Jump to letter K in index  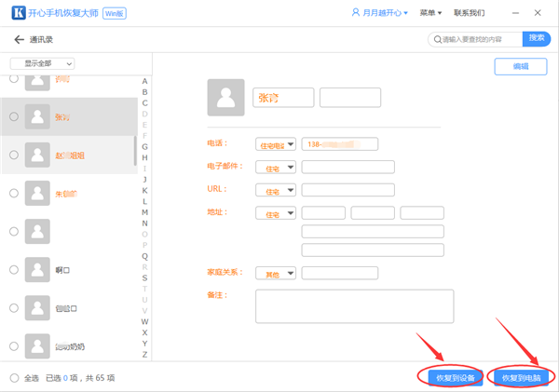[144, 191]
